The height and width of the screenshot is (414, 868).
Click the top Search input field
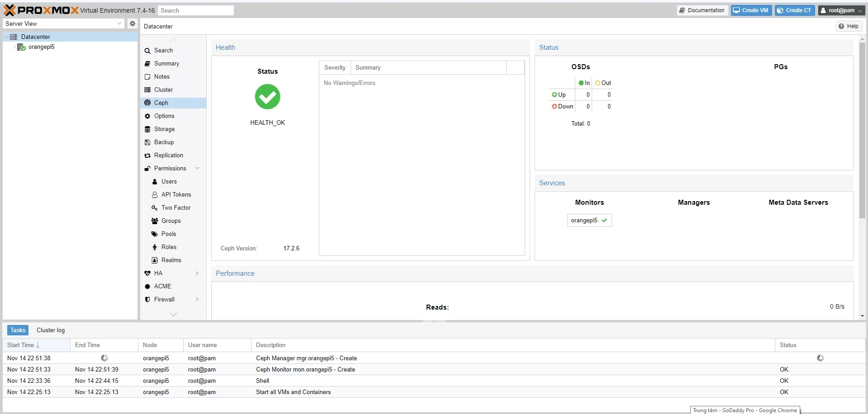click(x=195, y=10)
